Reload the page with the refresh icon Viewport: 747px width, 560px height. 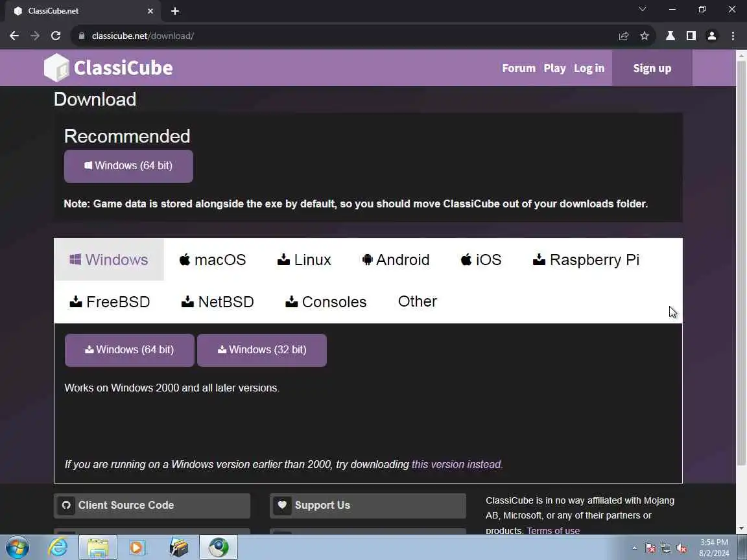click(56, 36)
